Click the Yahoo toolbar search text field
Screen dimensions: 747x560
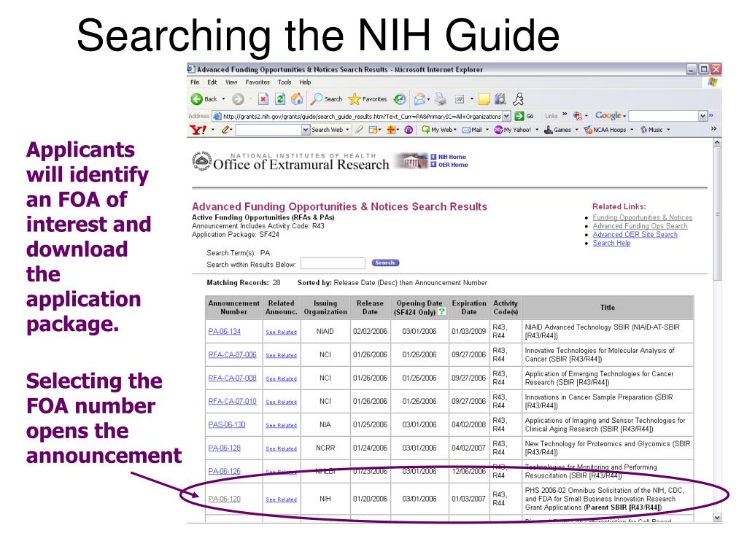(x=268, y=130)
